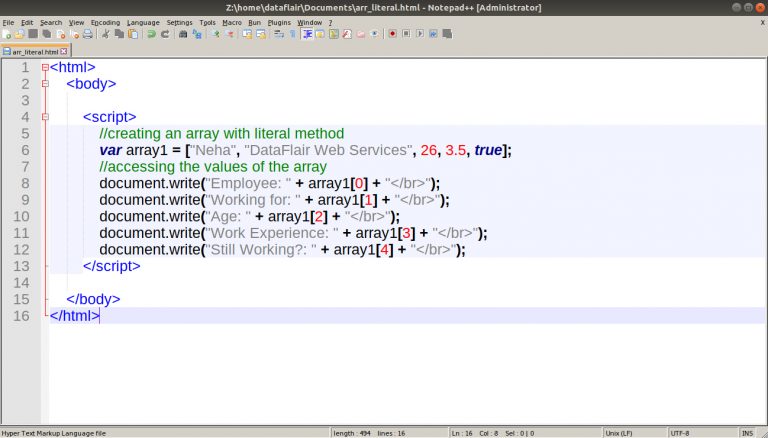Image resolution: width=768 pixels, height=438 pixels.
Task: Toggle the Document Map toolbar icon
Action: pos(334,34)
